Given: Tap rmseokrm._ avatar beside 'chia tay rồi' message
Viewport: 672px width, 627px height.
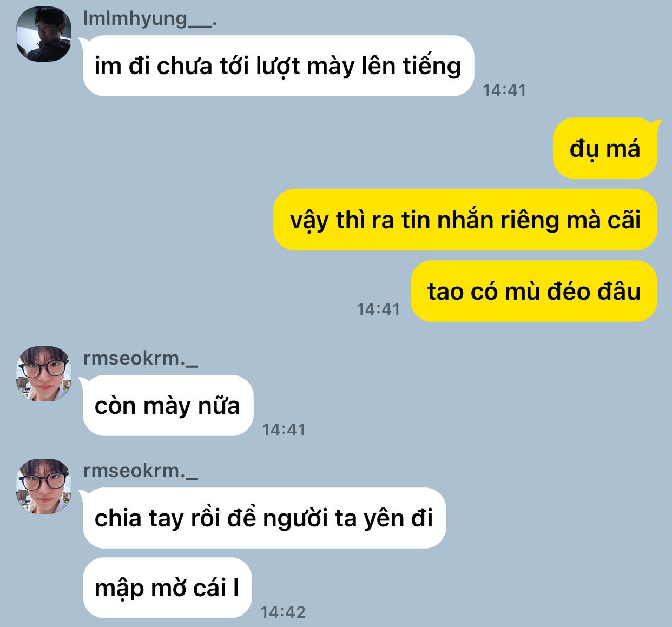Looking at the screenshot, I should (x=44, y=486).
